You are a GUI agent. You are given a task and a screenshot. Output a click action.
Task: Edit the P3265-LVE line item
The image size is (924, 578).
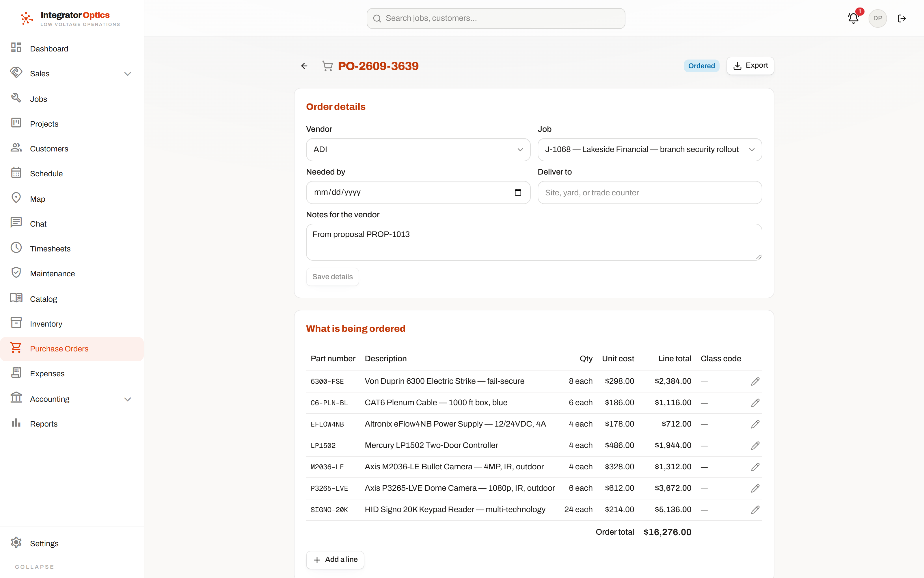point(755,488)
